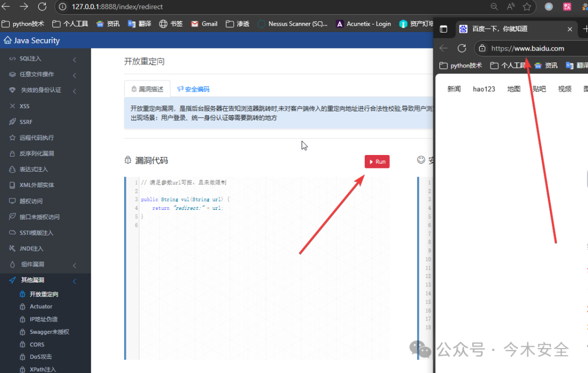Click the browser back arrow of main window
588x373 pixels.
pos(6,7)
